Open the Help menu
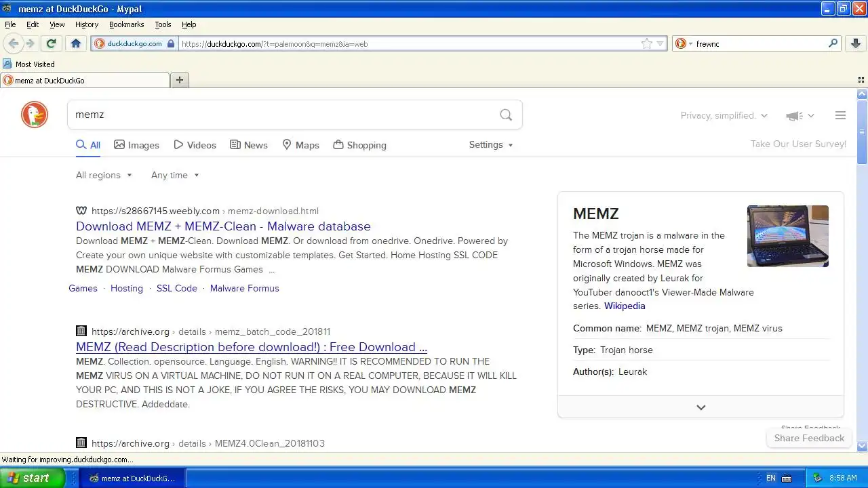Image resolution: width=868 pixels, height=488 pixels. 189,24
